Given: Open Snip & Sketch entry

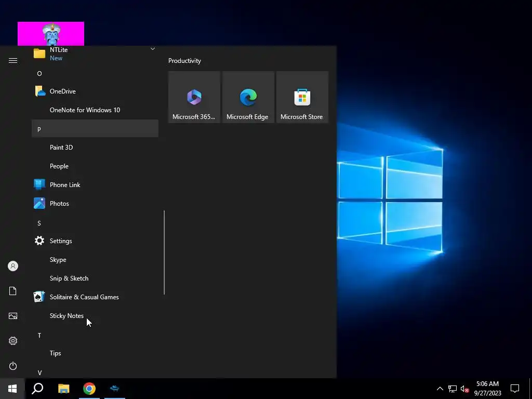Looking at the screenshot, I should [95, 278].
